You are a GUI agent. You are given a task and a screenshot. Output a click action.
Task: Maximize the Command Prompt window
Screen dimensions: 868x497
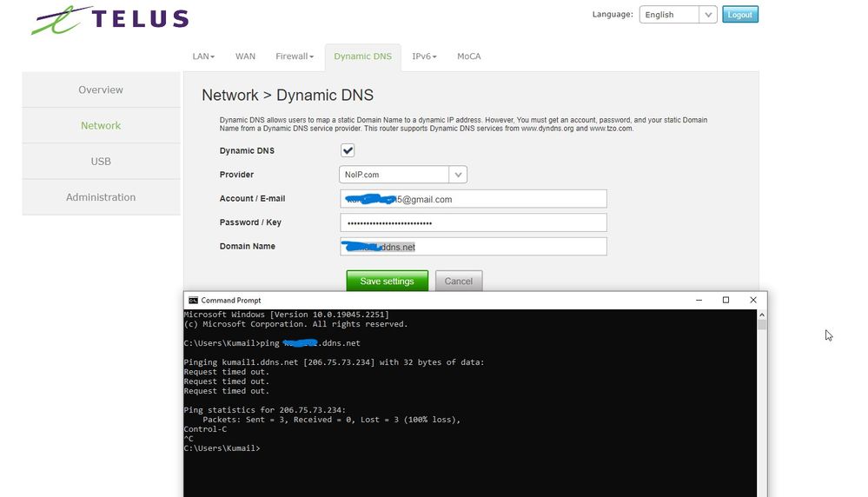(726, 301)
